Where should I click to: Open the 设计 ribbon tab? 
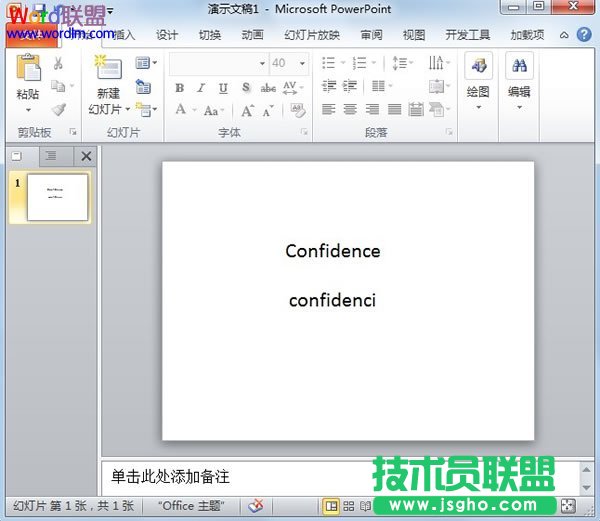(x=167, y=35)
